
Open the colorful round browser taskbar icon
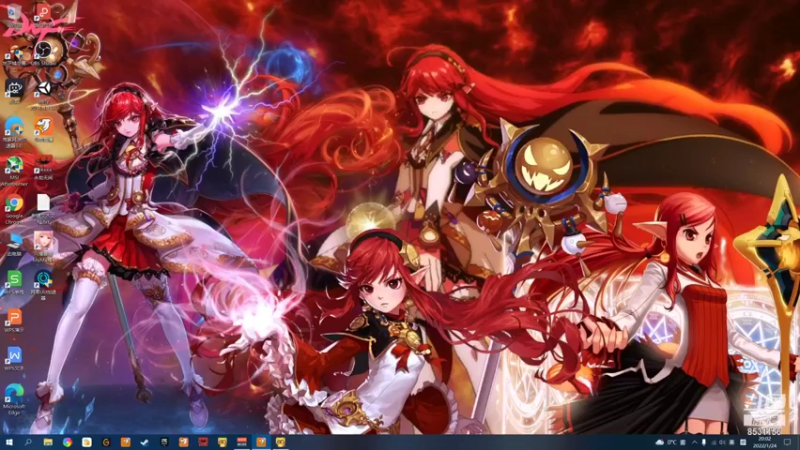pos(67,442)
